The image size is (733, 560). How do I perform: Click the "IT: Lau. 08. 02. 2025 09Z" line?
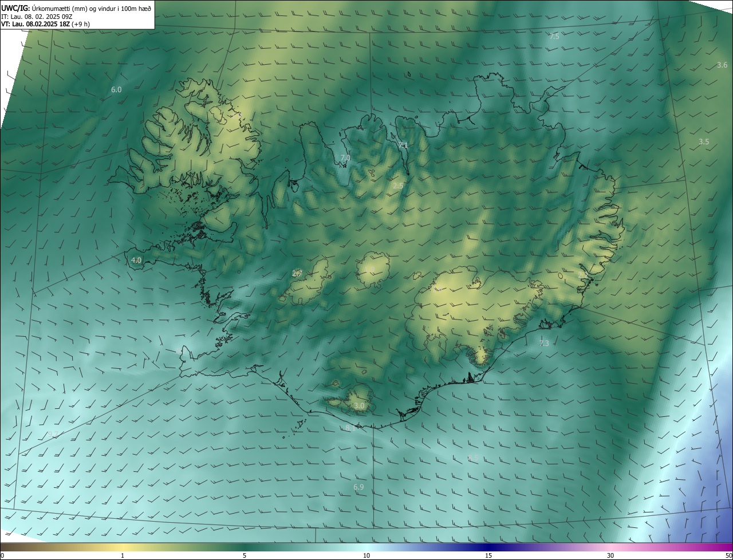click(x=37, y=17)
